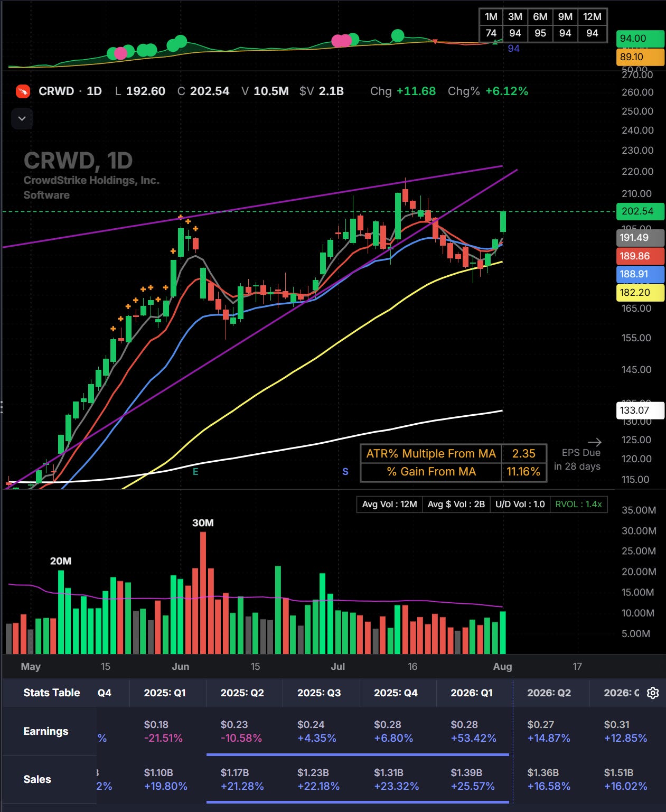Select the 2025: Q2 column header
This screenshot has height=812, width=666.
[242, 693]
